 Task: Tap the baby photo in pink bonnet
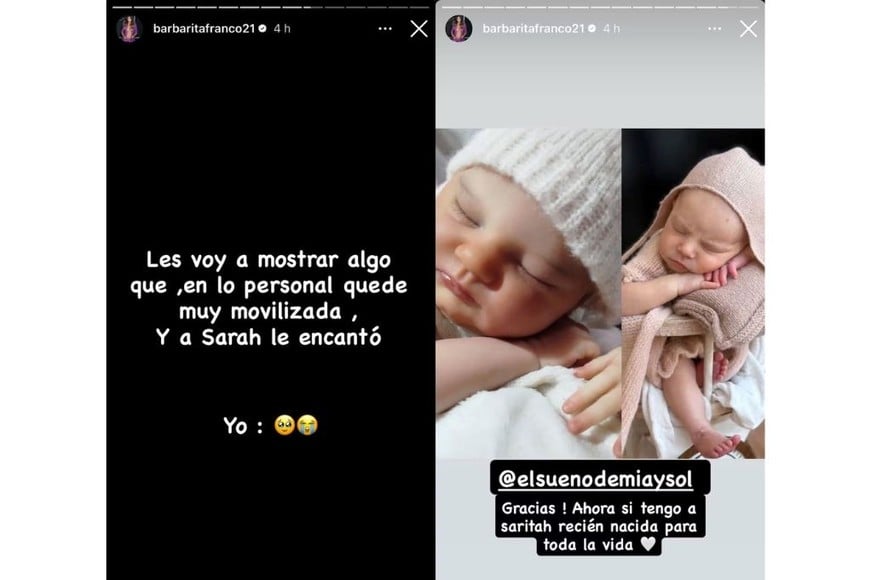[x=693, y=294]
